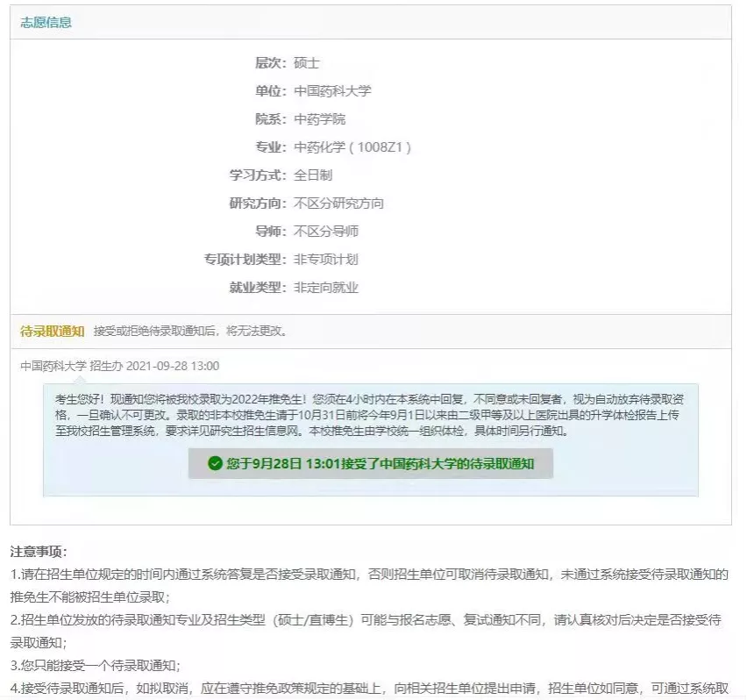Click the 硕士 level value

(x=307, y=62)
